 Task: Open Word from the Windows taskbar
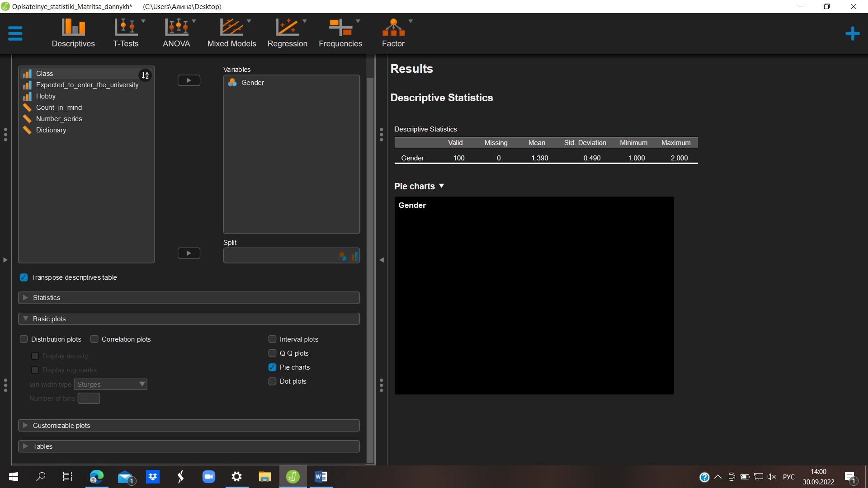(321, 477)
